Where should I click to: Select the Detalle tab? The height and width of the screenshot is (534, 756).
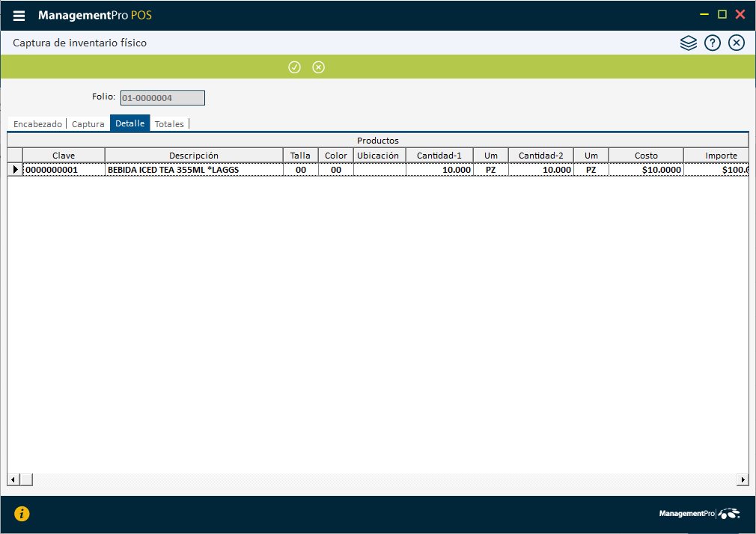pyautogui.click(x=129, y=123)
